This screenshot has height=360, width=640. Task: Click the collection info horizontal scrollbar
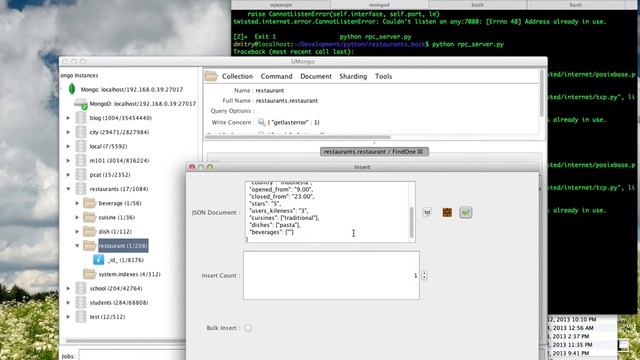[298, 137]
